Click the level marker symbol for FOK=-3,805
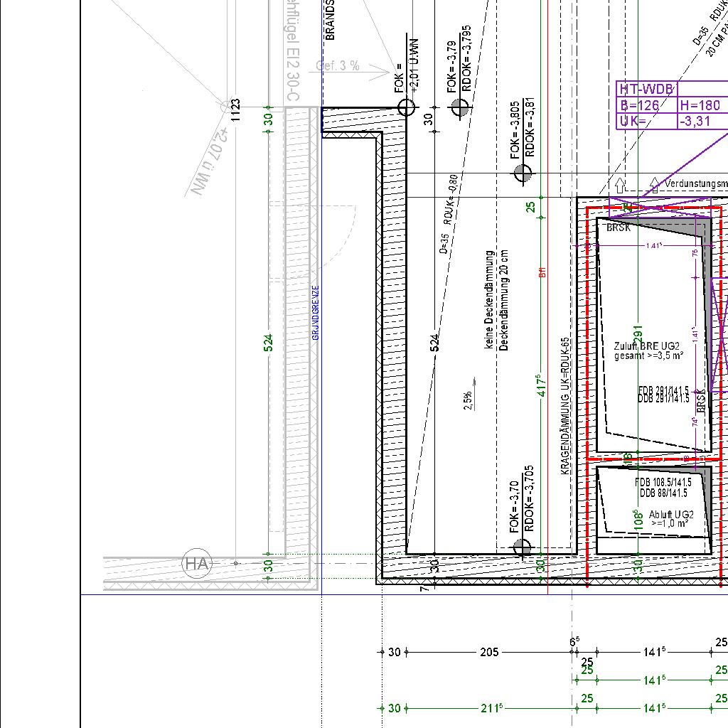Image resolution: width=728 pixels, height=728 pixels. pyautogui.click(x=523, y=173)
